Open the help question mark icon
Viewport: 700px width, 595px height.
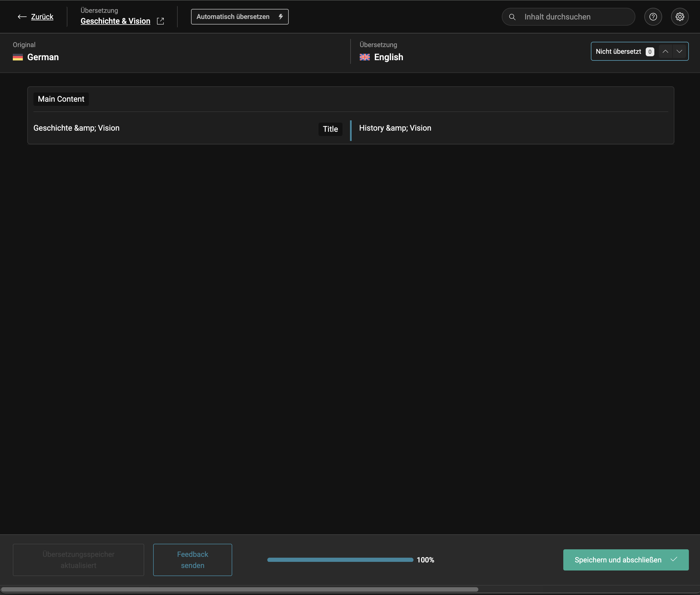653,17
